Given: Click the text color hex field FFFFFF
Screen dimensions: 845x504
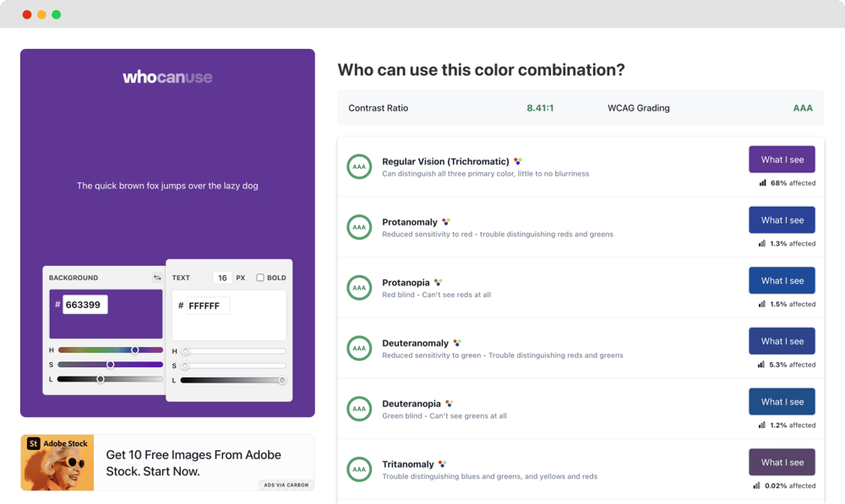Looking at the screenshot, I should click(x=207, y=306).
